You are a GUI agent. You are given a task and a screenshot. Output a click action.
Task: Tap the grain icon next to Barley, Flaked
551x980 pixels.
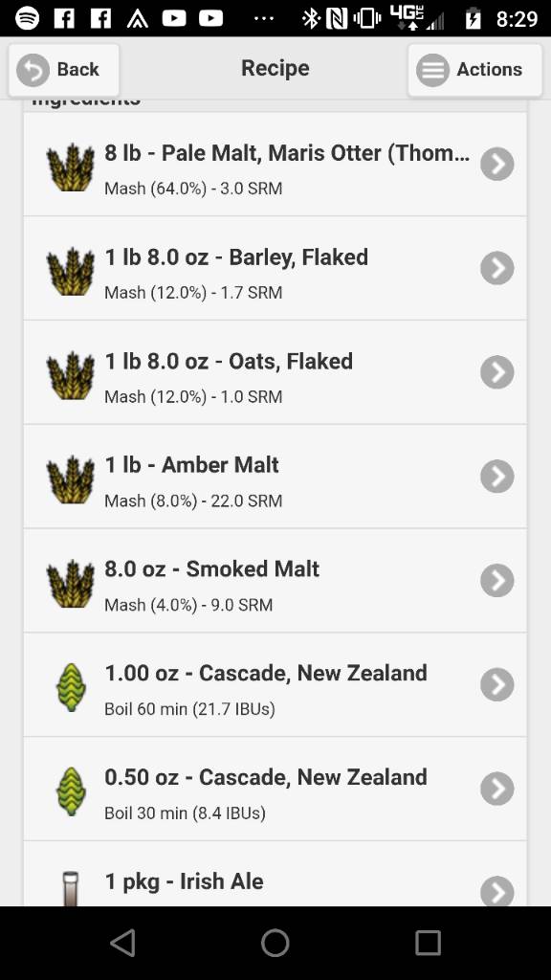tap(71, 271)
